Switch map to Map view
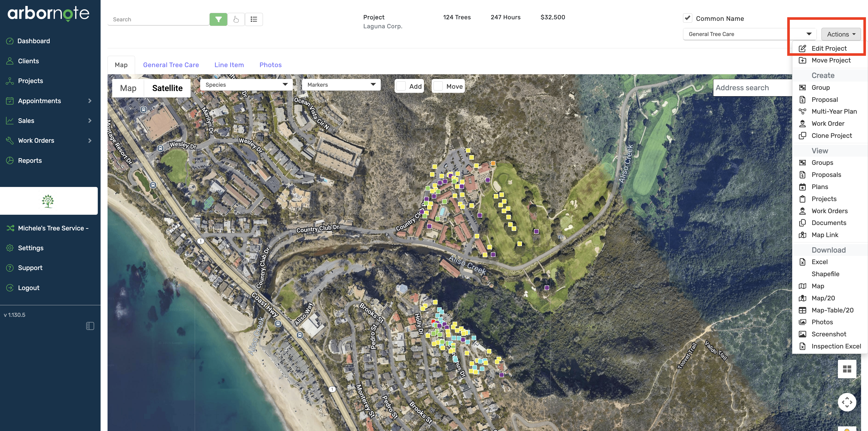This screenshot has height=431, width=868. (x=128, y=88)
